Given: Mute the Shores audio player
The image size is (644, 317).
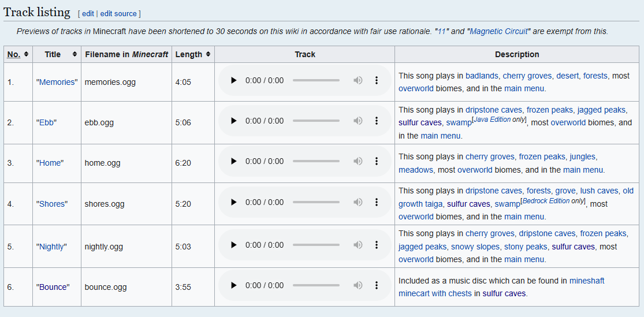Looking at the screenshot, I should (358, 202).
